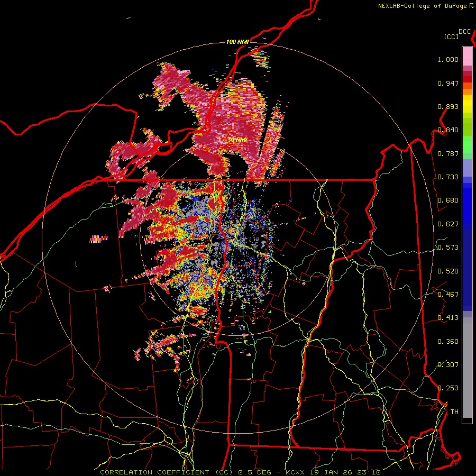Pick the large gray band on the color scale
Screen dimensions: 476x476
(467, 368)
